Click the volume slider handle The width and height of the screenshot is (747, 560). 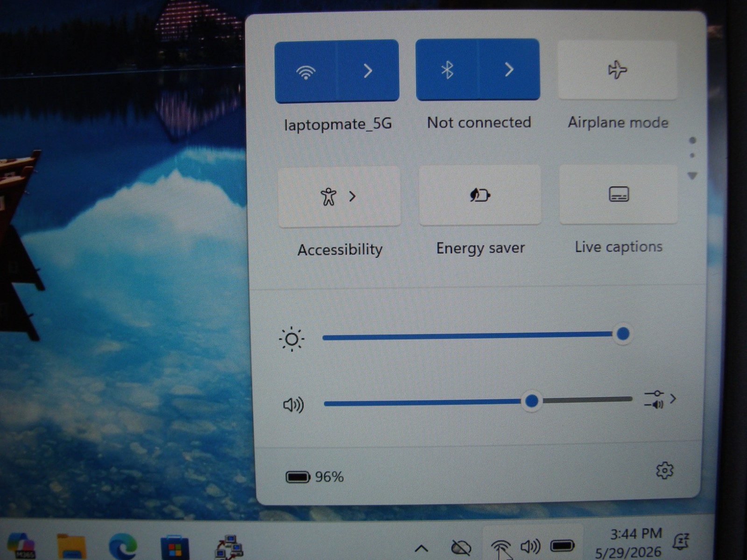point(531,401)
